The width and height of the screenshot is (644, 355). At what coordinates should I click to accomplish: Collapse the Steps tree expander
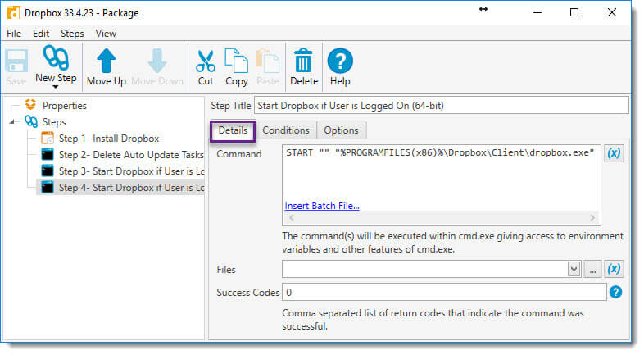(12, 122)
